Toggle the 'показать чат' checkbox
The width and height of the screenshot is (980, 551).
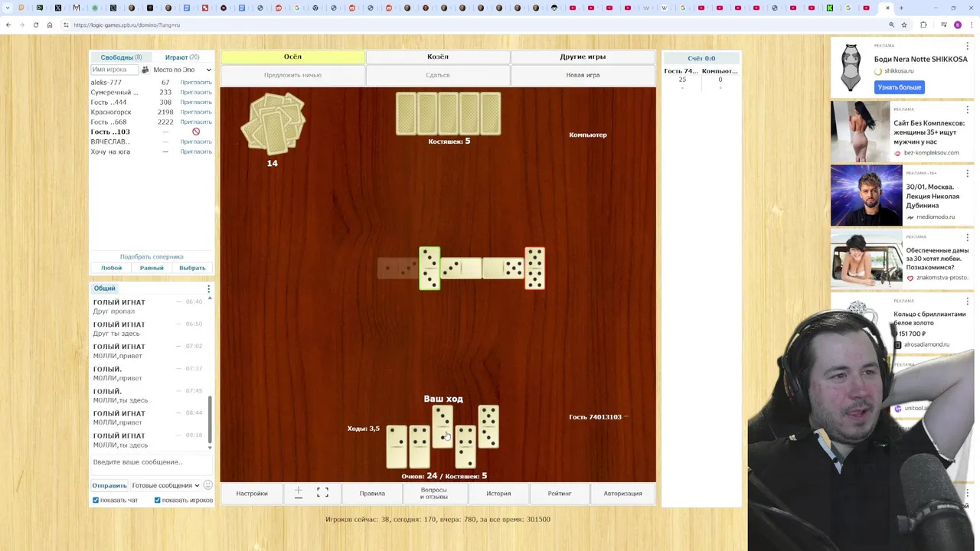(96, 500)
